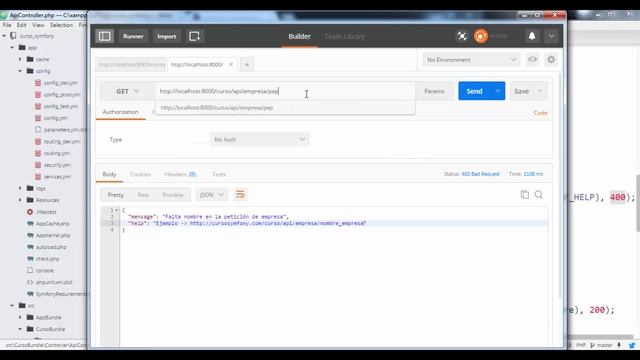Open the new window icon in Postman toolbar
The height and width of the screenshot is (360, 640).
(194, 36)
